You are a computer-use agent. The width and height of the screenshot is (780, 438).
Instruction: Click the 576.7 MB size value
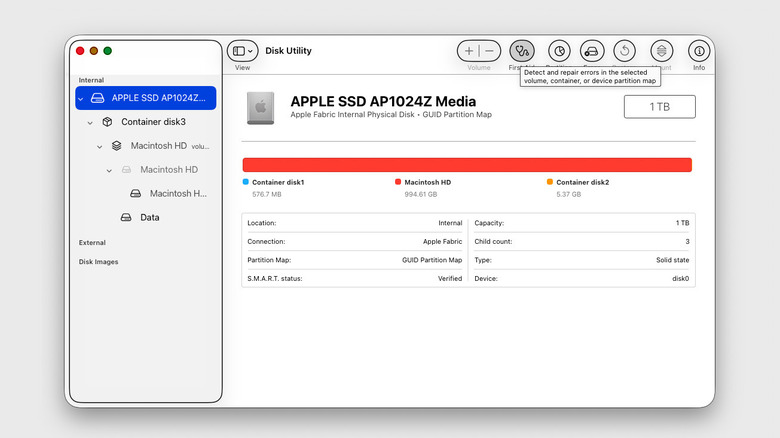267,194
